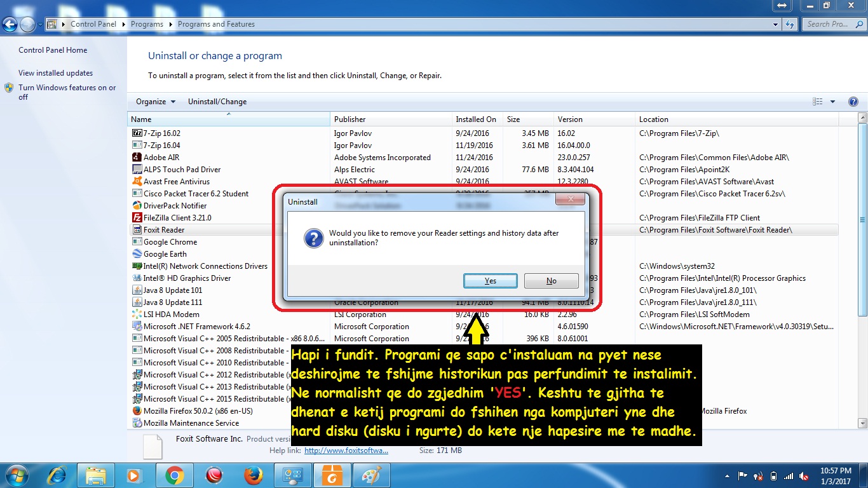Switch to Google Chrome on the taskbar
Viewport: 868px width, 488px height.
(x=175, y=475)
